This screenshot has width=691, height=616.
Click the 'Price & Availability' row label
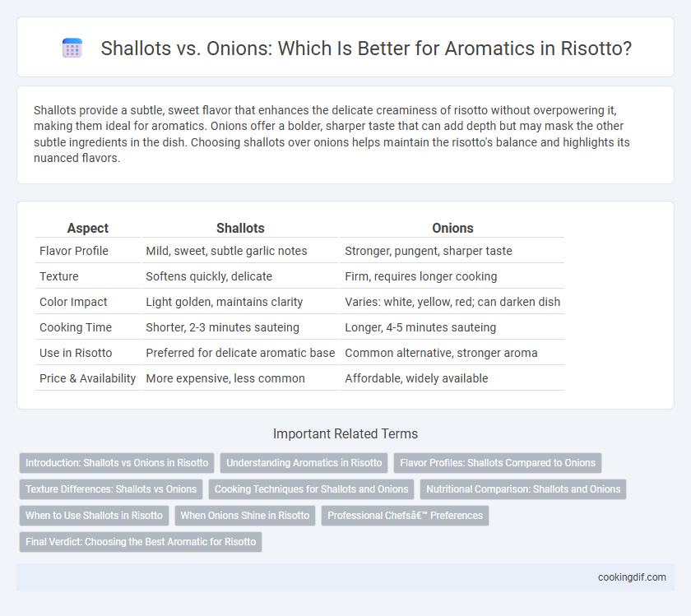pos(87,378)
